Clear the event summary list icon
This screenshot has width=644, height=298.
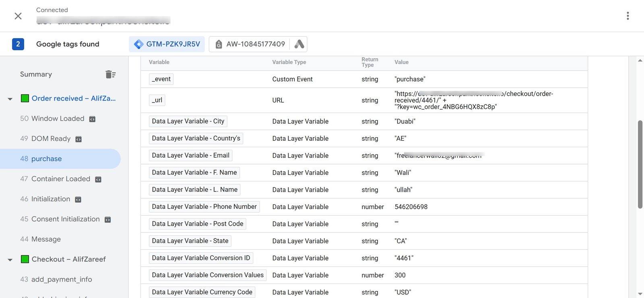(110, 74)
